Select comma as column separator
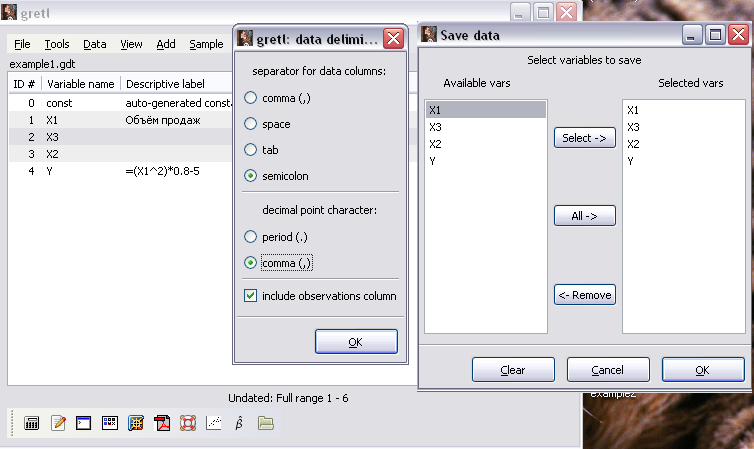The height and width of the screenshot is (449, 754). (x=251, y=98)
